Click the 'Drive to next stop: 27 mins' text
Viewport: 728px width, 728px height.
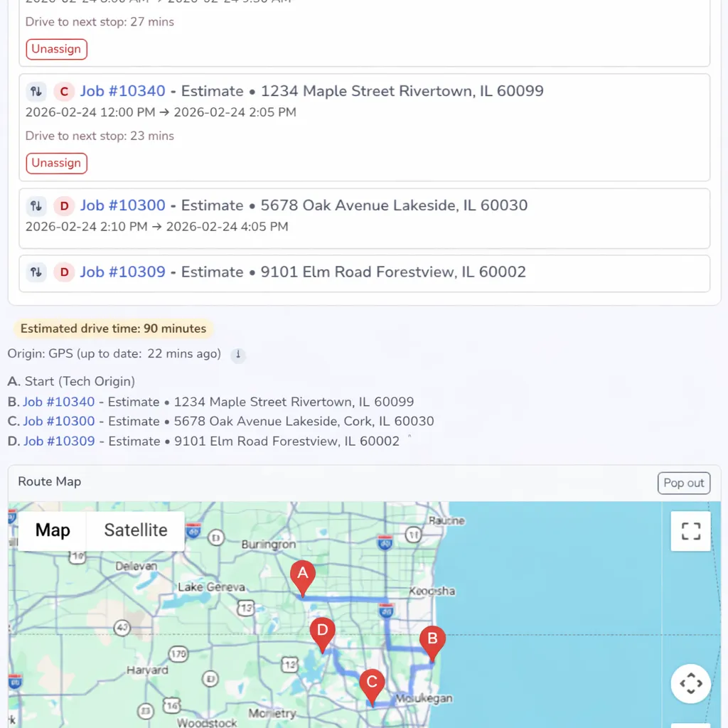click(100, 22)
